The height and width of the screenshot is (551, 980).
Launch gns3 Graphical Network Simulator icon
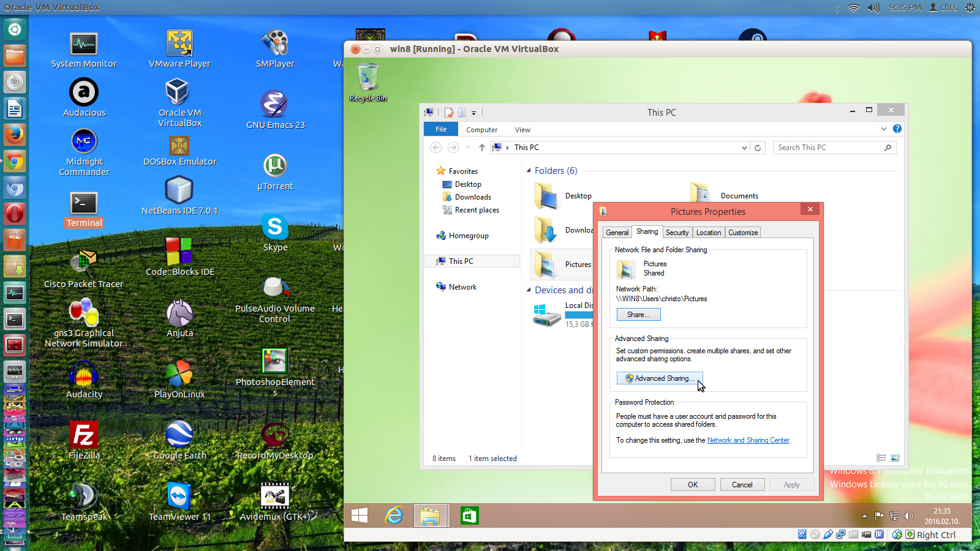[83, 312]
